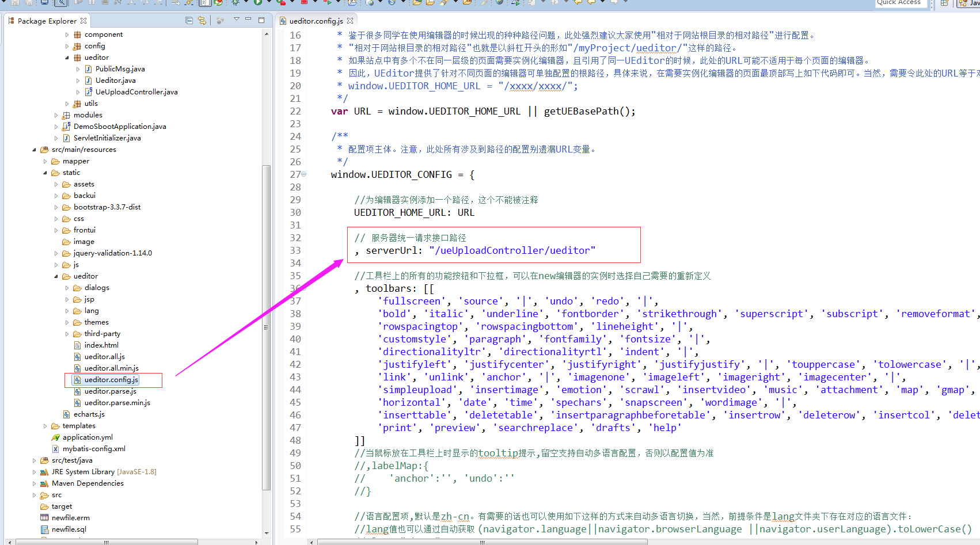
Task: Open Ueditor.java file icon
Action: [x=89, y=81]
